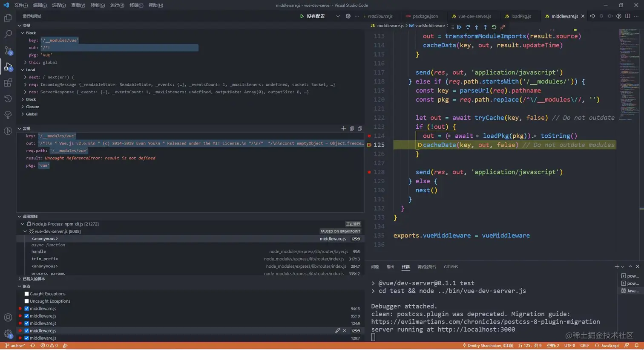Disable the middleware.js 95:19 breakpoint
This screenshot has width=644, height=350.
coord(26,316)
